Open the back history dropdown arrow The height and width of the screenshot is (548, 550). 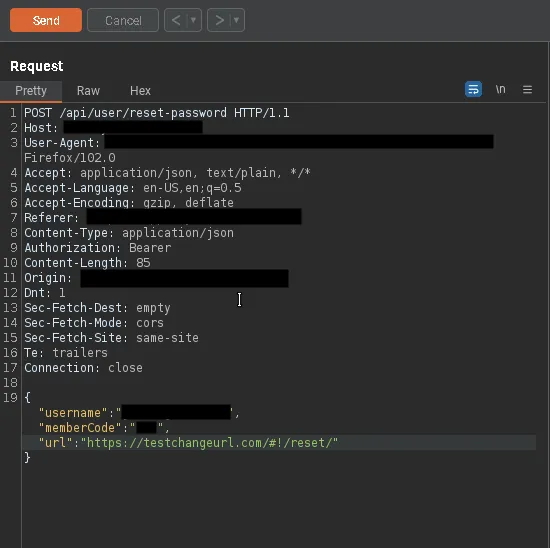pos(194,20)
